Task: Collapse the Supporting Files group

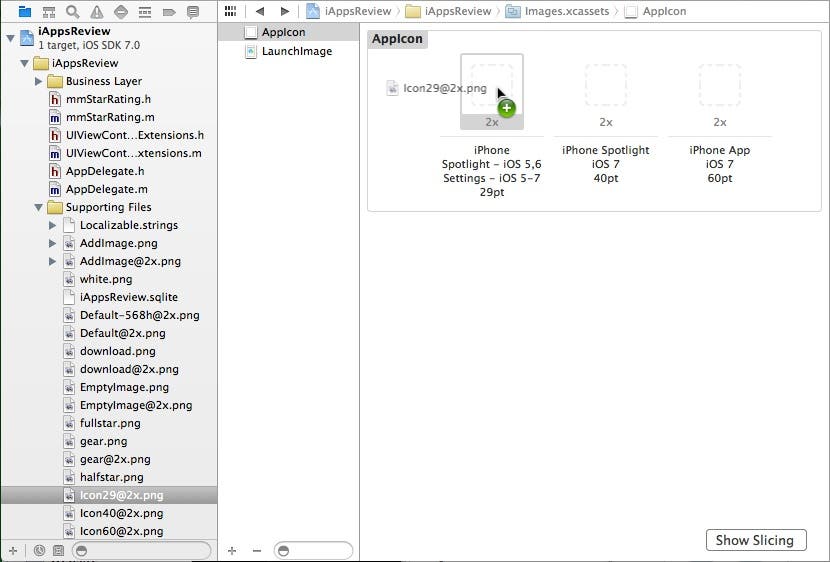Action: tap(39, 207)
